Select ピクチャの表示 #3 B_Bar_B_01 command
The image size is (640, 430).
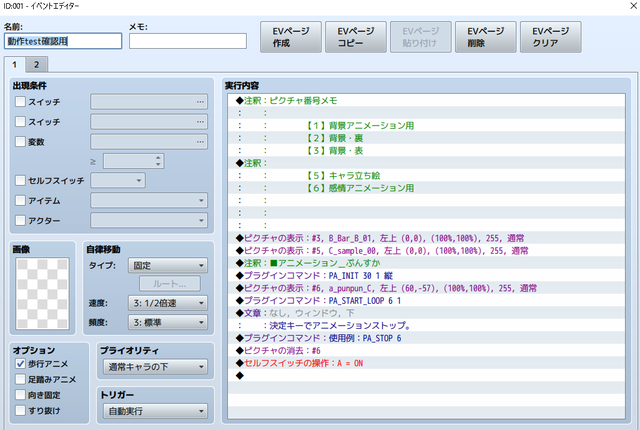pos(426,238)
